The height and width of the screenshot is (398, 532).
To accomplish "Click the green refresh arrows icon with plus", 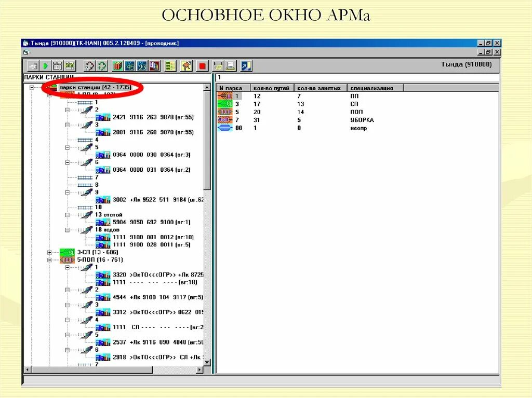I will [102, 66].
